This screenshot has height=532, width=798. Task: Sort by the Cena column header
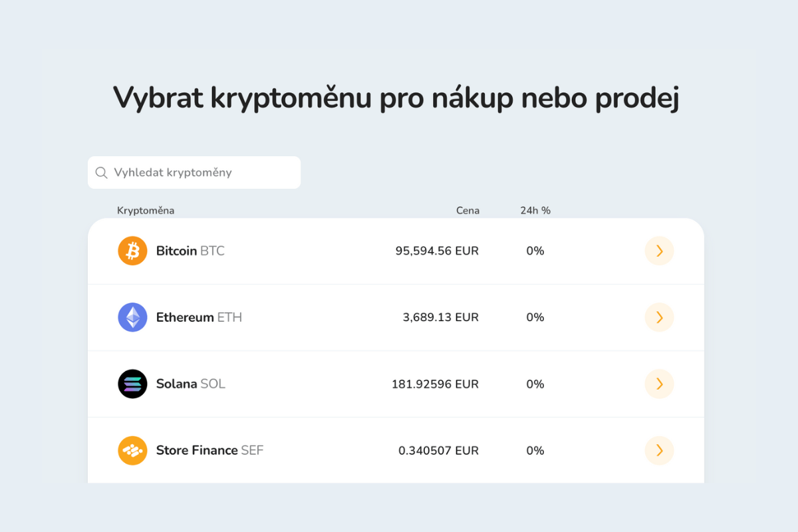467,210
